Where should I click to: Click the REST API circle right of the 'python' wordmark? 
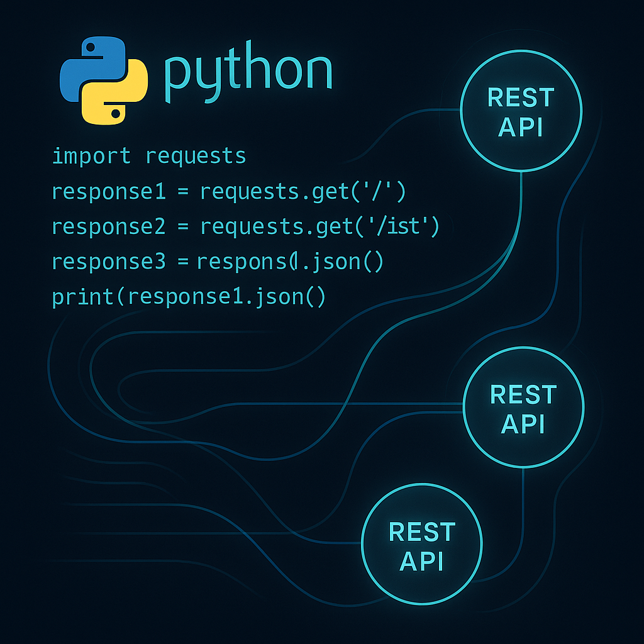click(521, 111)
